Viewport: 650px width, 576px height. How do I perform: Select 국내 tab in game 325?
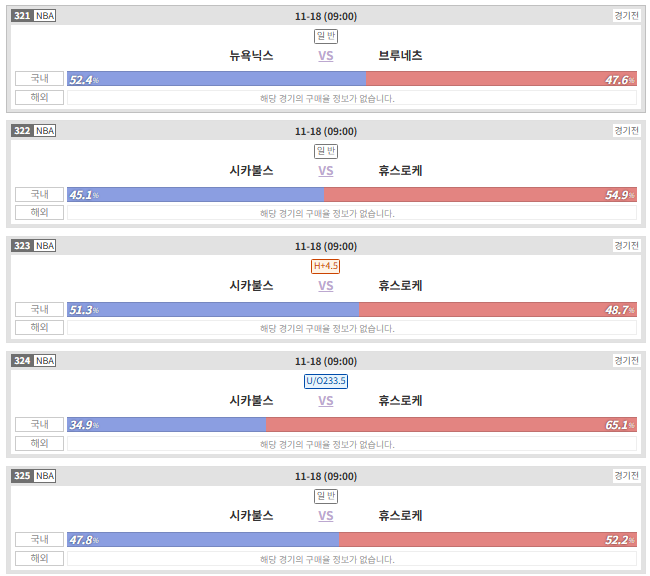click(39, 539)
